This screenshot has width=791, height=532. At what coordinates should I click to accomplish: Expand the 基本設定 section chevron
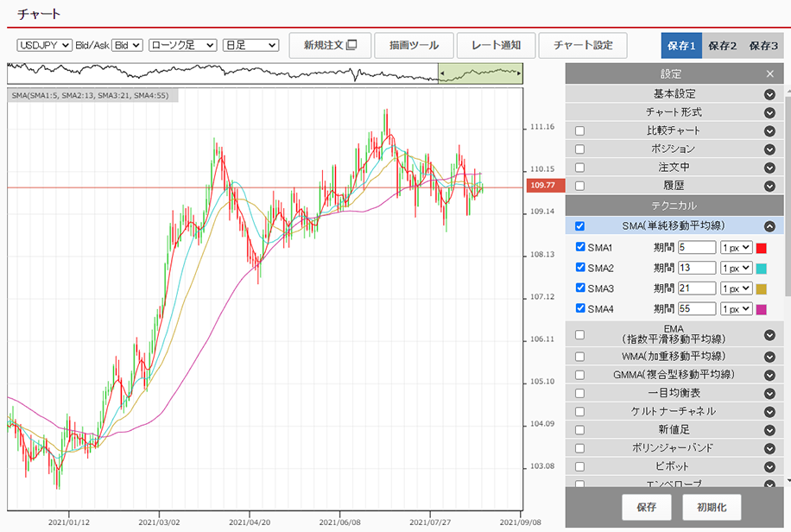pos(769,94)
